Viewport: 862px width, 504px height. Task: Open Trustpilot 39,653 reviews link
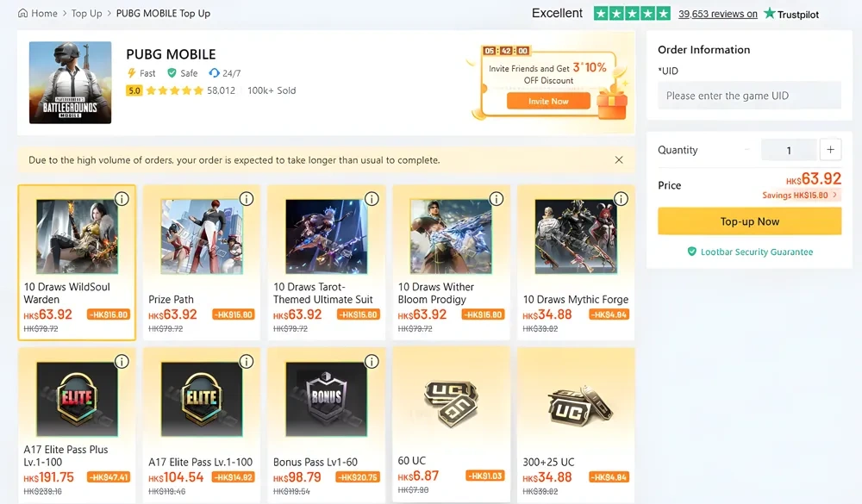pyautogui.click(x=718, y=14)
